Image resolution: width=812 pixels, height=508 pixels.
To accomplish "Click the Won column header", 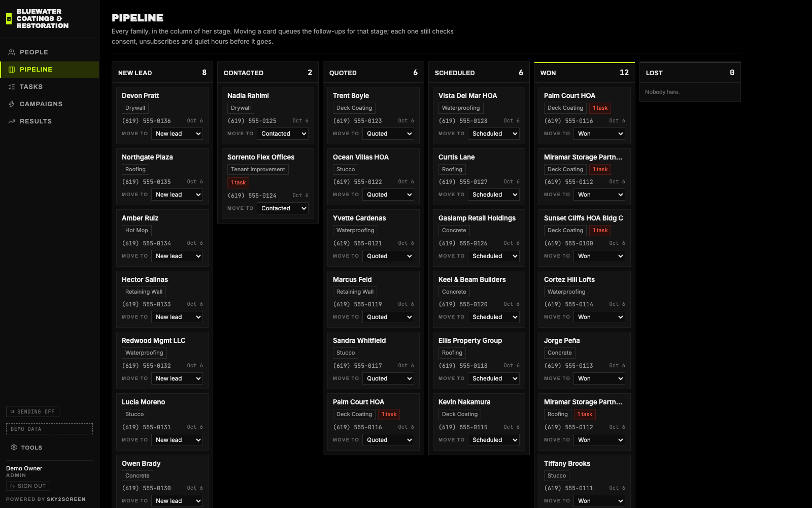I will tap(585, 73).
